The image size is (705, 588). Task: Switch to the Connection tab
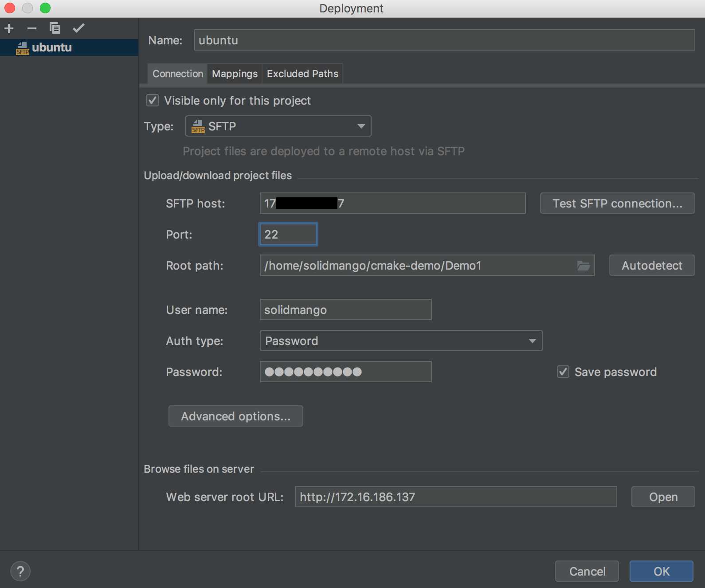click(177, 74)
